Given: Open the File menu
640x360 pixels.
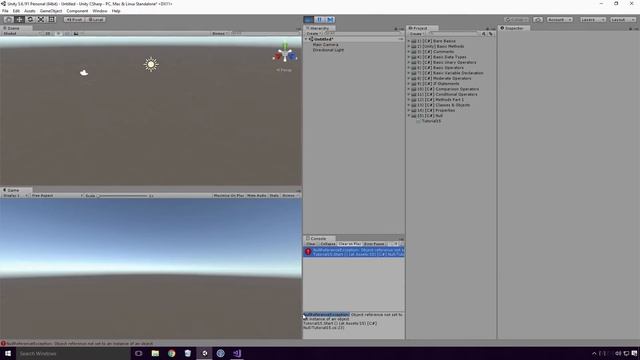Looking at the screenshot, I should point(5,11).
